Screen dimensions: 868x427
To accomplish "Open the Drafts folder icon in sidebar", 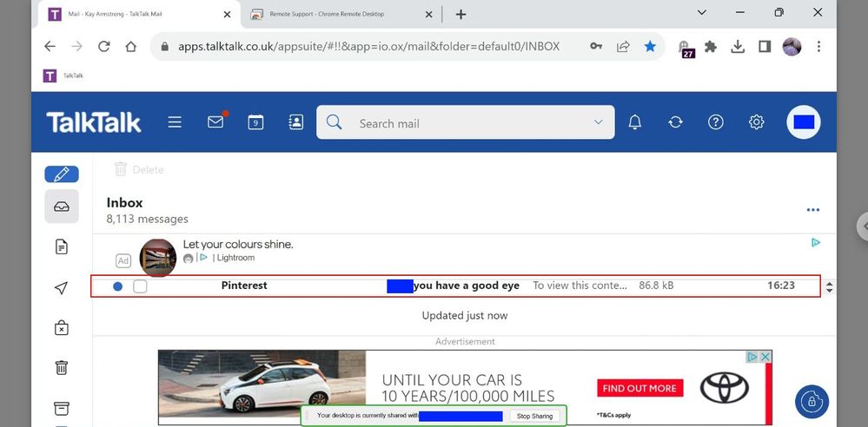I will coord(62,247).
